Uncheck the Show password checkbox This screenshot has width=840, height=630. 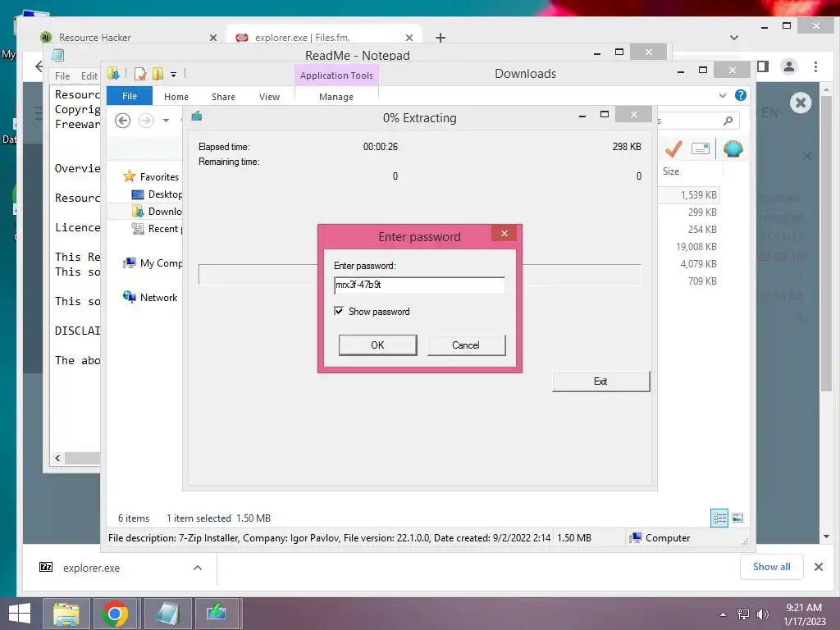pyautogui.click(x=339, y=311)
